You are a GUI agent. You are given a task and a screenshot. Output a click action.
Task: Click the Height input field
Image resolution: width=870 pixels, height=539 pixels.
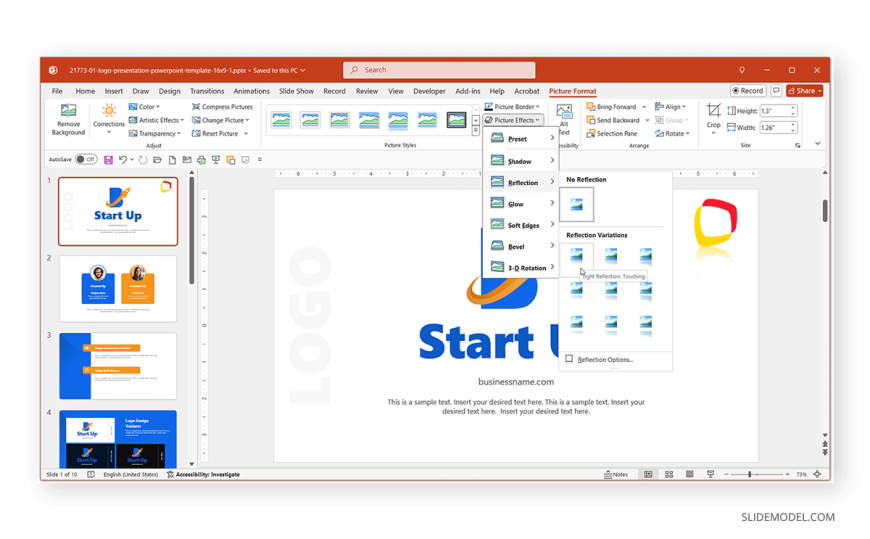(x=775, y=111)
